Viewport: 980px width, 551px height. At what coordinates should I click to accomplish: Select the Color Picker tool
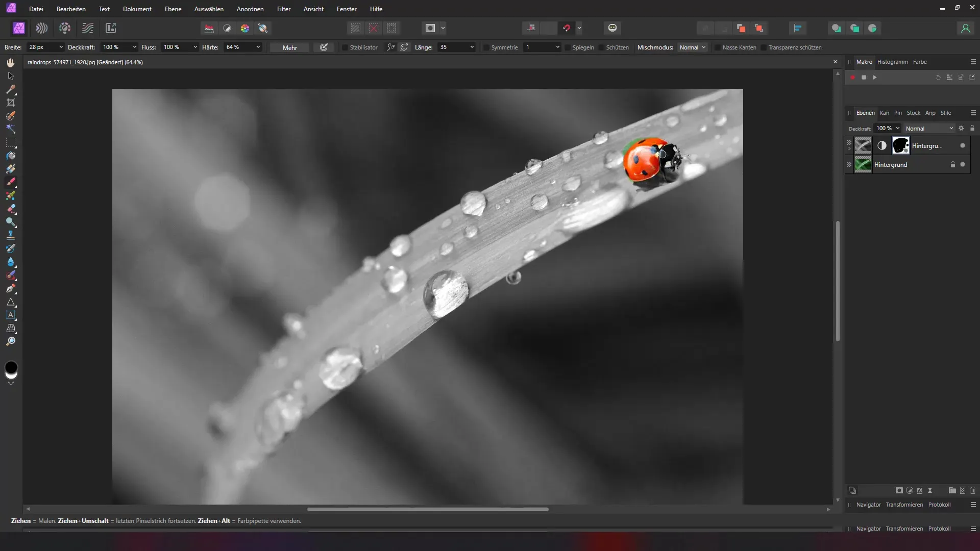pyautogui.click(x=11, y=89)
